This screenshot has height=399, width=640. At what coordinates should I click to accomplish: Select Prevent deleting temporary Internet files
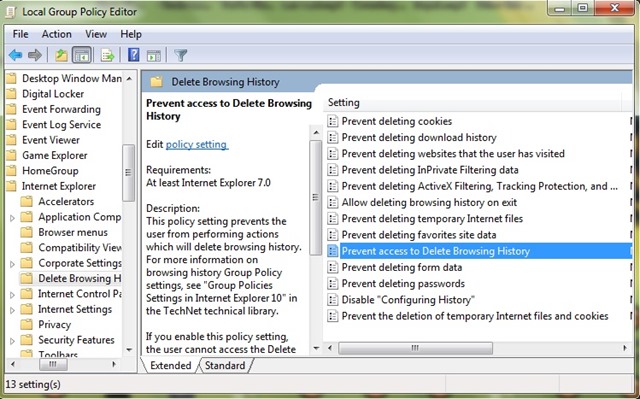[x=432, y=219]
